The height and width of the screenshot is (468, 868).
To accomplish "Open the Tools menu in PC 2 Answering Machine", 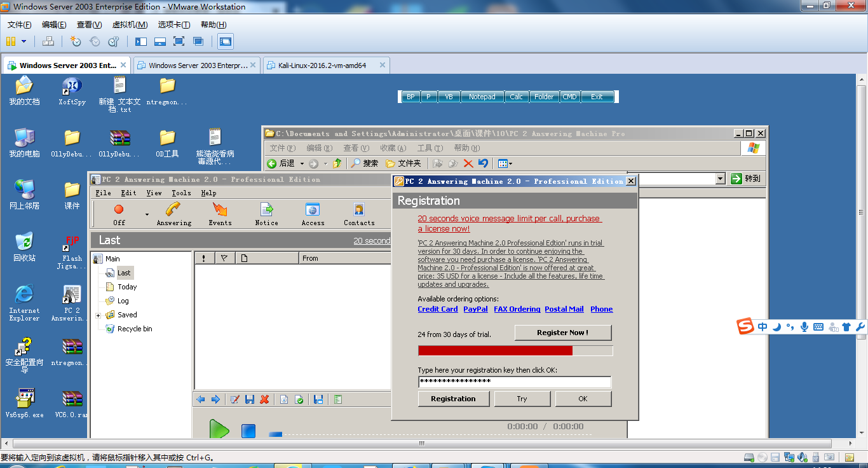I will pos(181,193).
